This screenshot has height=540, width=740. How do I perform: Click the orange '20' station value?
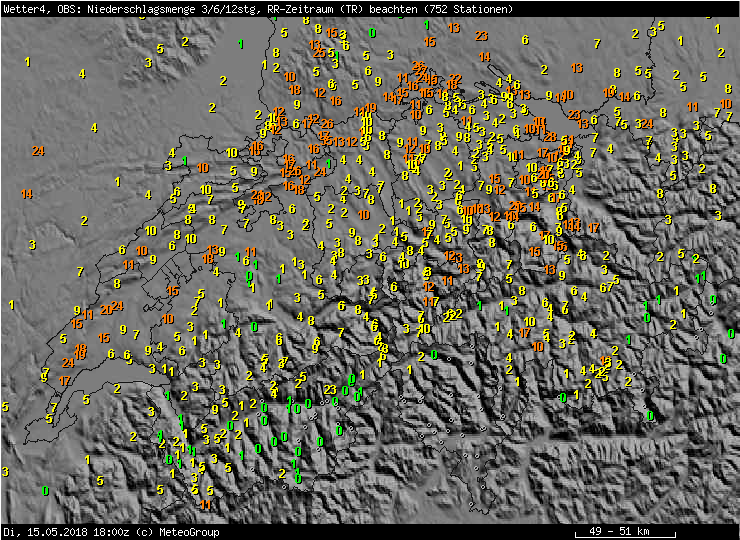105,310
